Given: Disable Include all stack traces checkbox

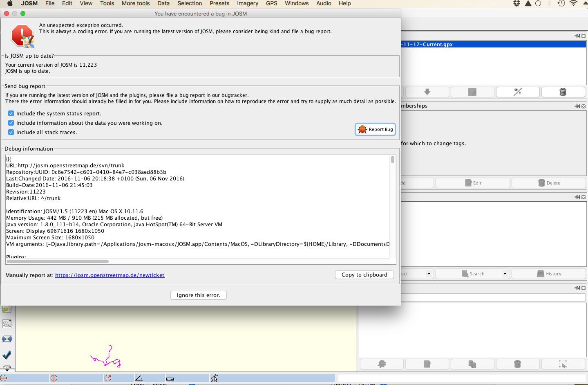Looking at the screenshot, I should (x=11, y=132).
